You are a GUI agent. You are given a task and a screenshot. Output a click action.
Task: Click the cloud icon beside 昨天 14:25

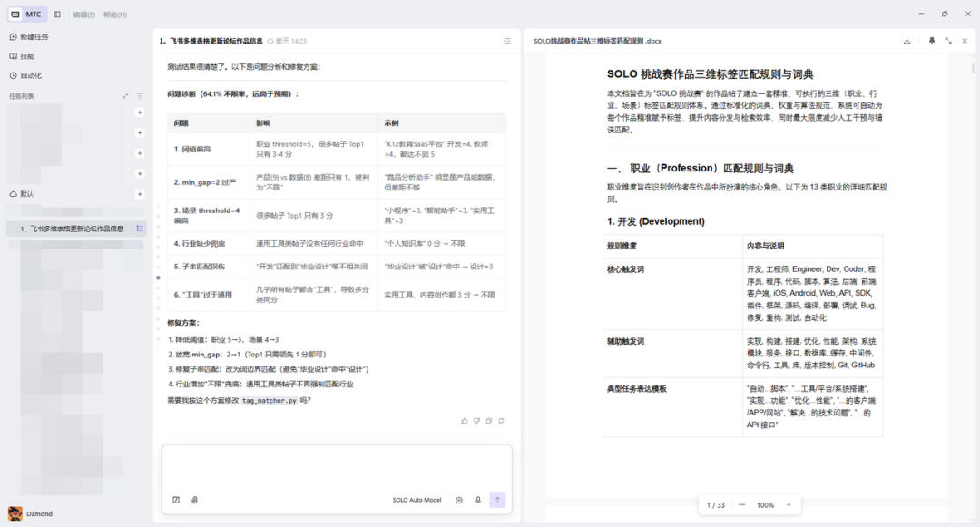(270, 41)
